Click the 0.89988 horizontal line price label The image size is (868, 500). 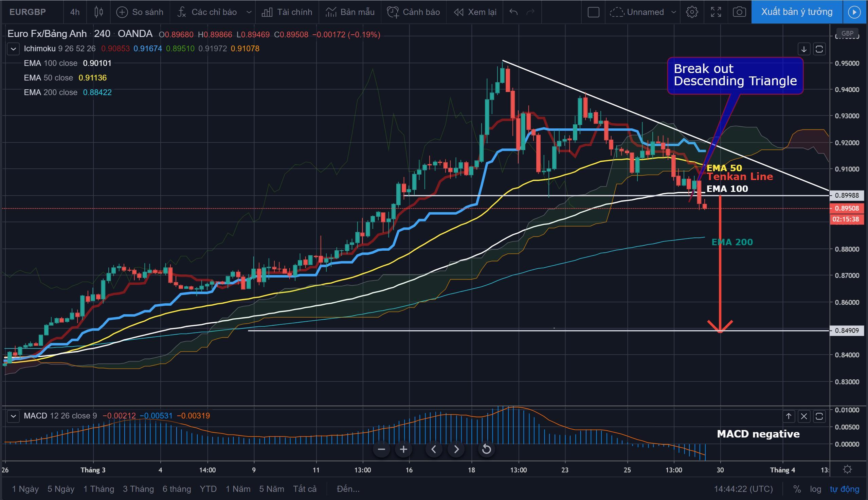(847, 195)
